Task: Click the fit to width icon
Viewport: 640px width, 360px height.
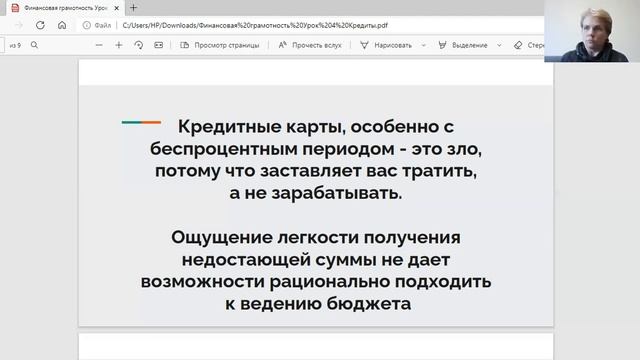Action: pyautogui.click(x=159, y=45)
